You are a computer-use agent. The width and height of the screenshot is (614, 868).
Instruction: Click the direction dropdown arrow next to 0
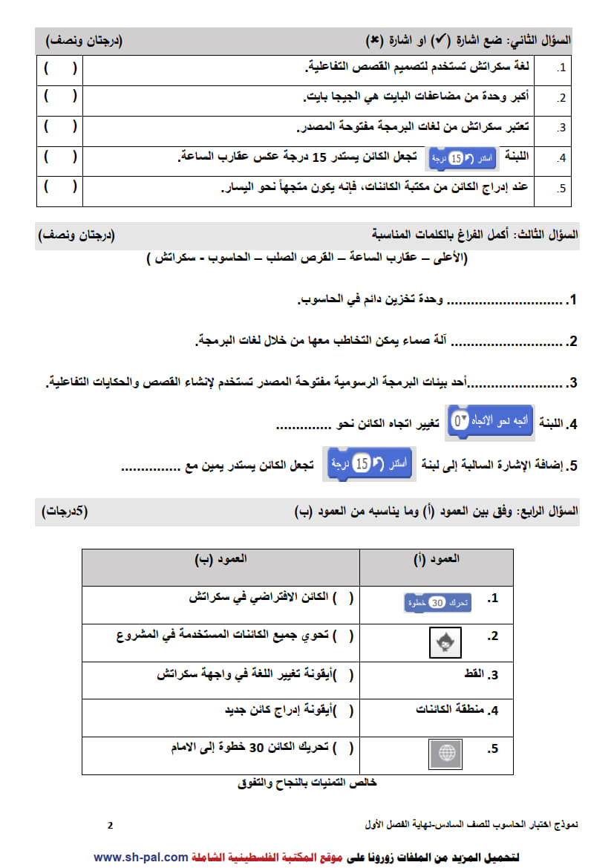pyautogui.click(x=465, y=419)
